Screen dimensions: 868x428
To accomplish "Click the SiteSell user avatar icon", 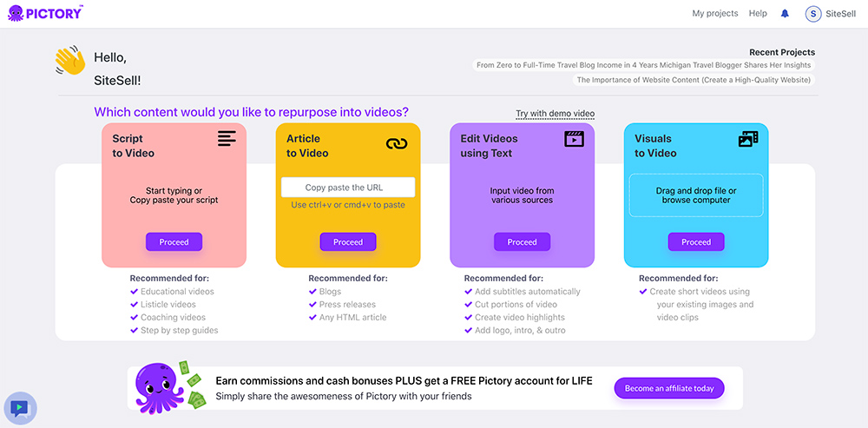I will coord(812,14).
